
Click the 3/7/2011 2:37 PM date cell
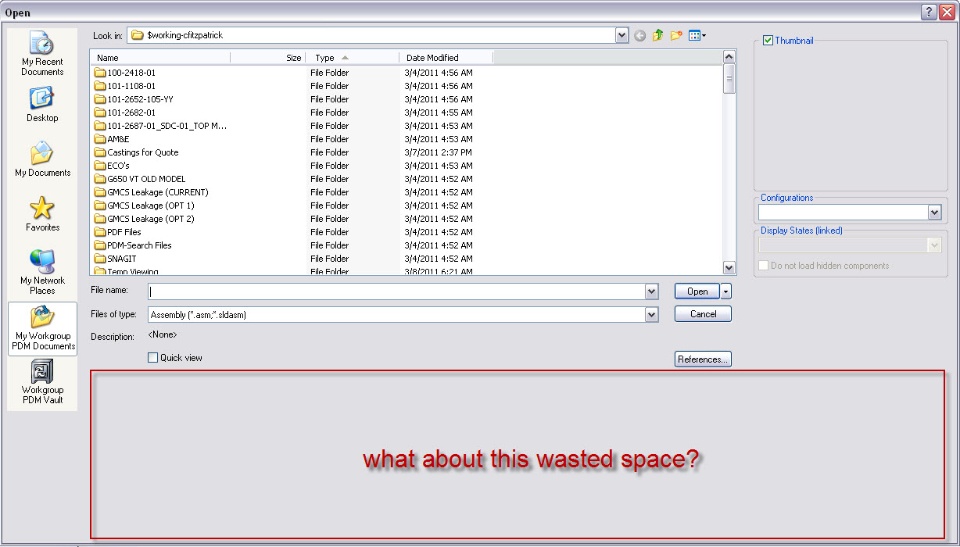(438, 153)
